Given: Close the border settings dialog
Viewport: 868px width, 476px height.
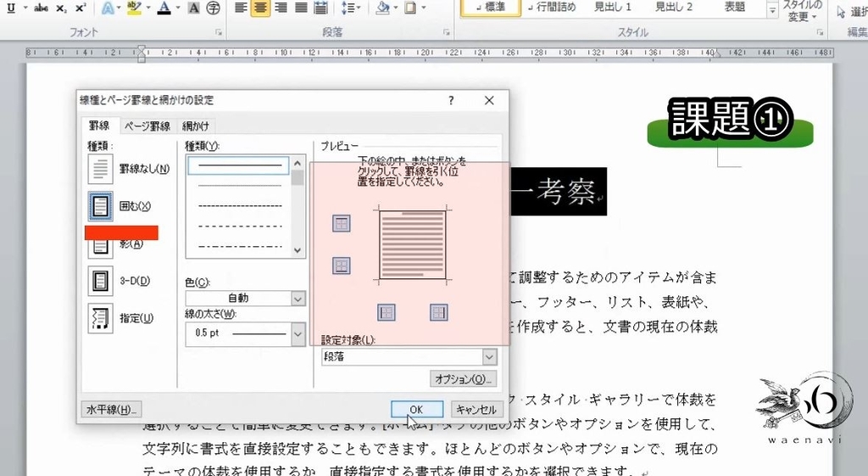Looking at the screenshot, I should [489, 100].
